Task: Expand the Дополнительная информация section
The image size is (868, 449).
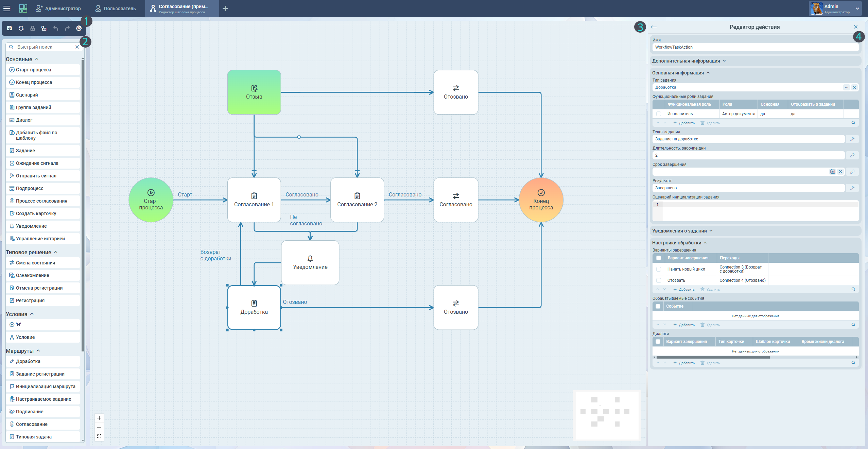Action: coord(689,61)
